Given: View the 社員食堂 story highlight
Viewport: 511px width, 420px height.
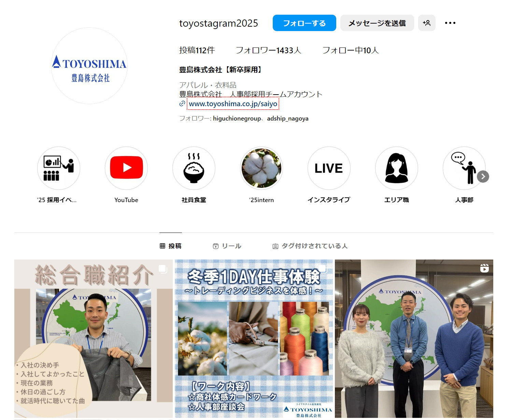Looking at the screenshot, I should tap(194, 168).
